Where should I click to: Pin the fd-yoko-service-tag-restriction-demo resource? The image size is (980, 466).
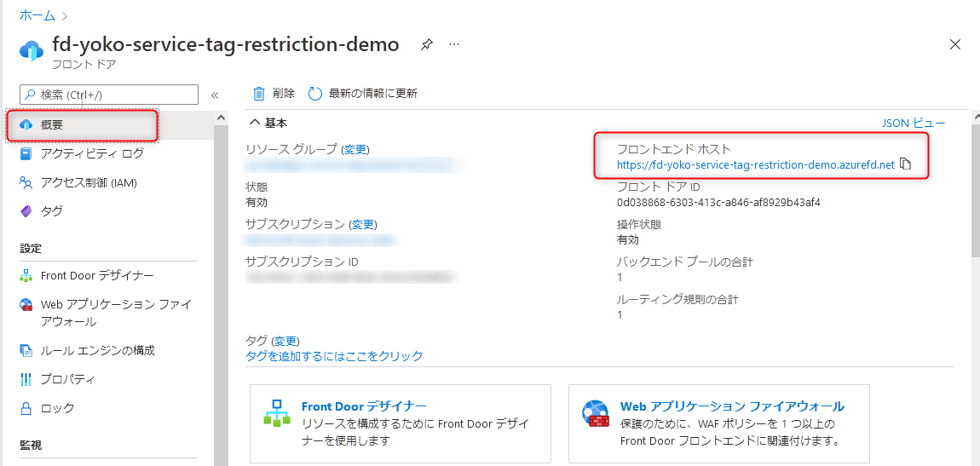(x=427, y=45)
